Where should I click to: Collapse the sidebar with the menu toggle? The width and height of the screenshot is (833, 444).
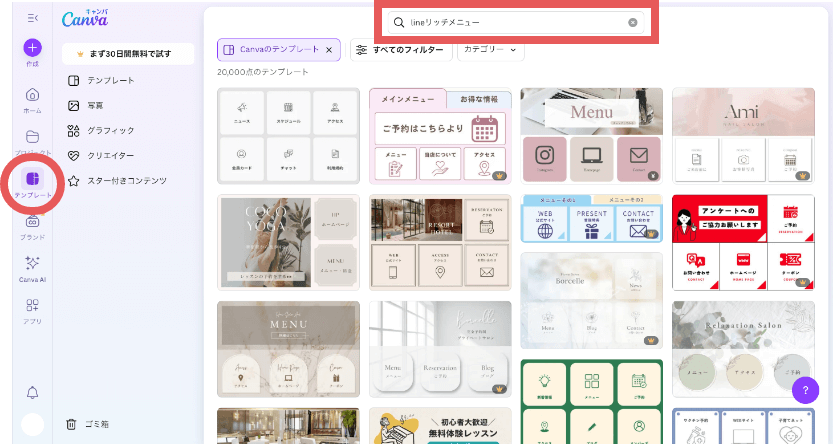click(33, 18)
